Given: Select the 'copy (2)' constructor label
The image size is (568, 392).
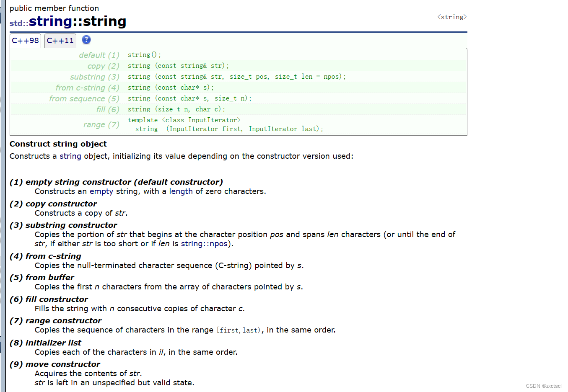Looking at the screenshot, I should pos(103,66).
